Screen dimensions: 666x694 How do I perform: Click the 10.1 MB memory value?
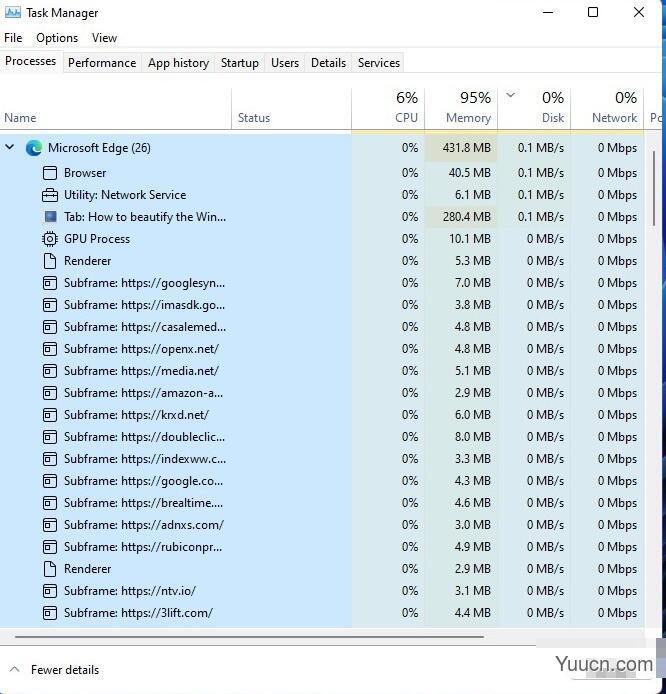click(x=470, y=239)
